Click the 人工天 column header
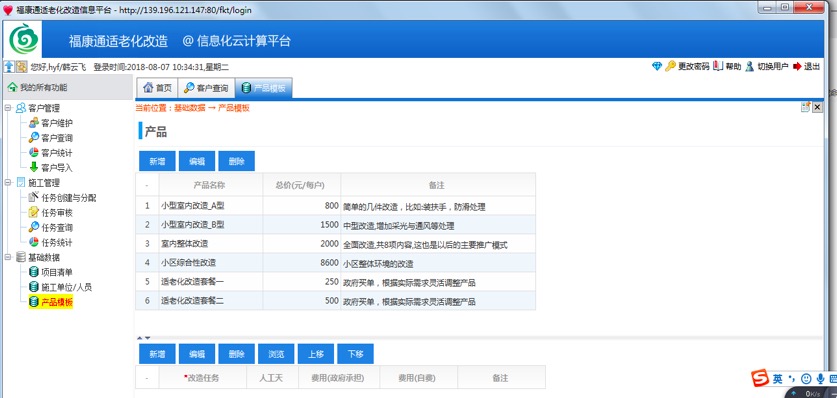837x398 pixels. 272,378
